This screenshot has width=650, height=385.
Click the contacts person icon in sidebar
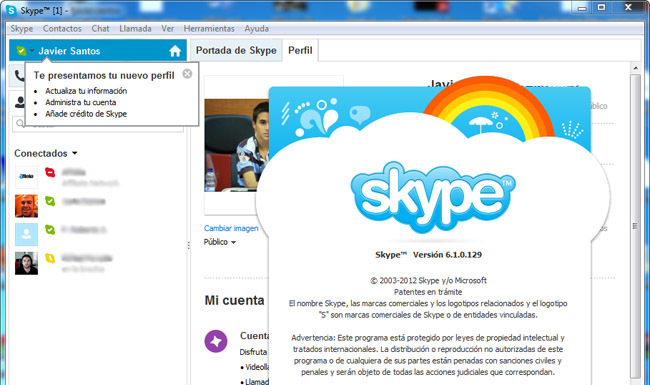19,102
